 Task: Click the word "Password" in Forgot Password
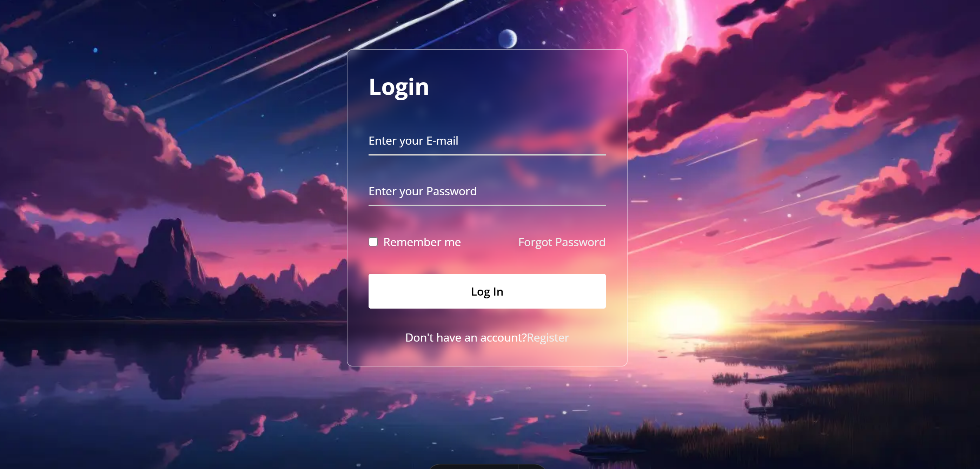(x=580, y=242)
